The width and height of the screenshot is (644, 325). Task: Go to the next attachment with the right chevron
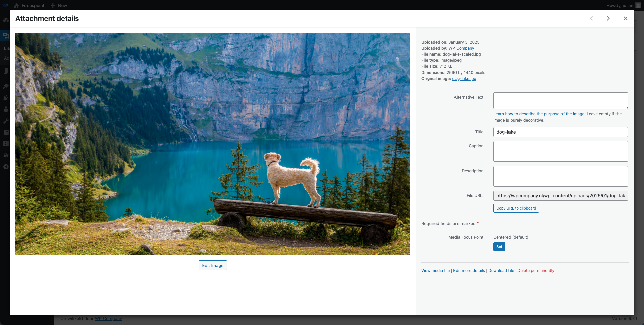pyautogui.click(x=608, y=18)
